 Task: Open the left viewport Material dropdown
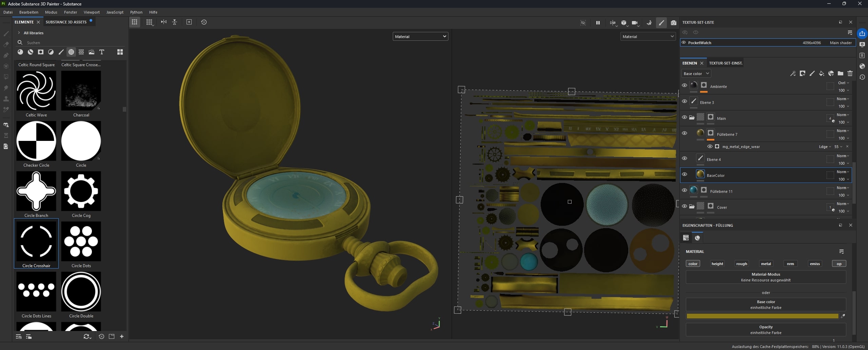pos(420,37)
